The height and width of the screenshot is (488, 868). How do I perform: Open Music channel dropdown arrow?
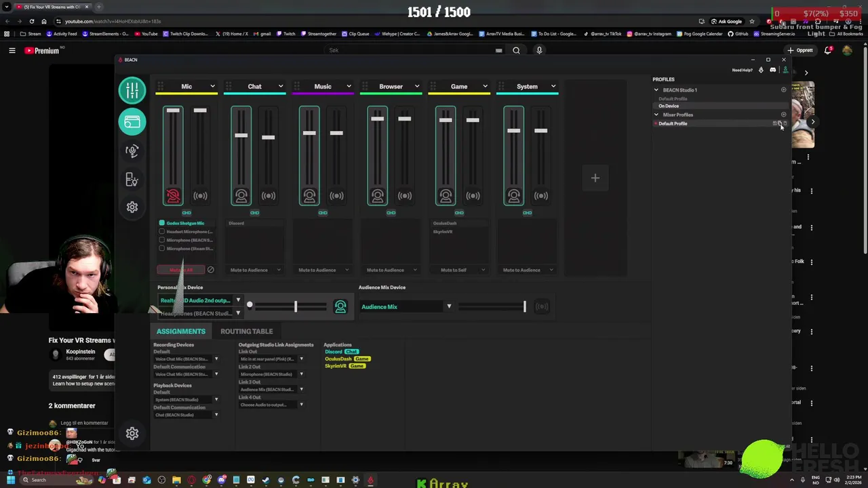(349, 87)
